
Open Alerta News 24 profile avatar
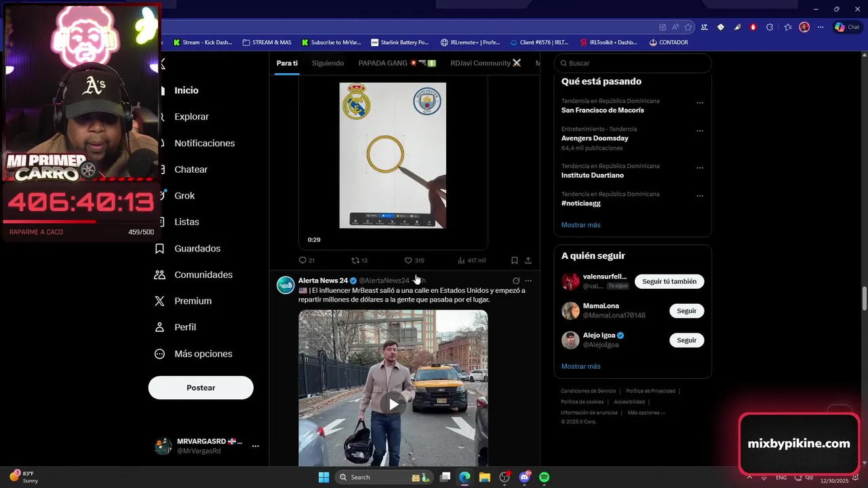click(285, 285)
